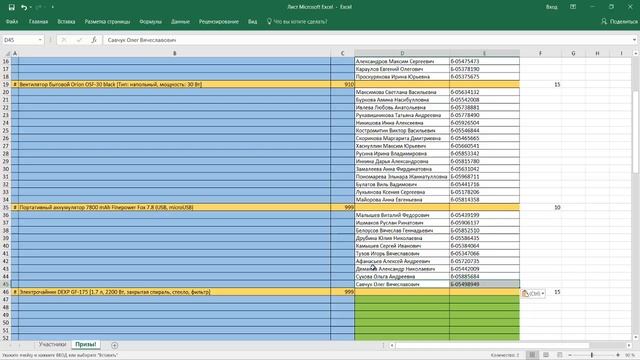Select cell 'Тузов Игорь Вячеславович'
The height and width of the screenshot is (360, 640).
point(402,253)
